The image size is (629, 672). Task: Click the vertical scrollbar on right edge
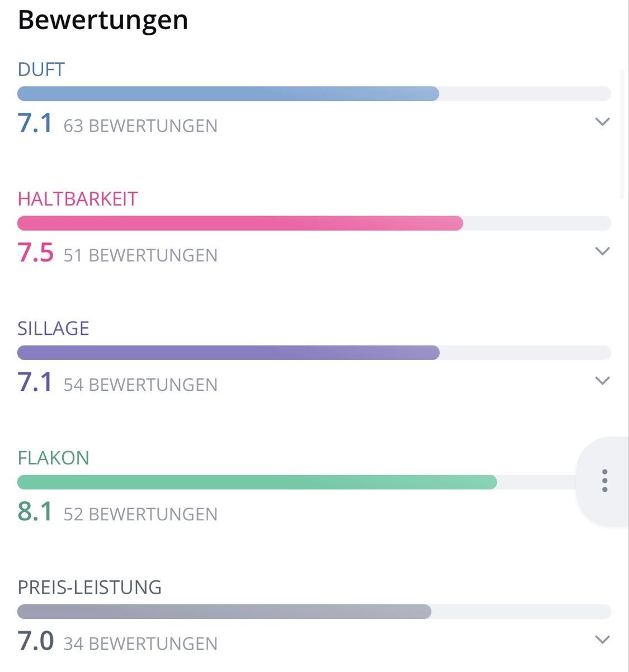point(623,134)
